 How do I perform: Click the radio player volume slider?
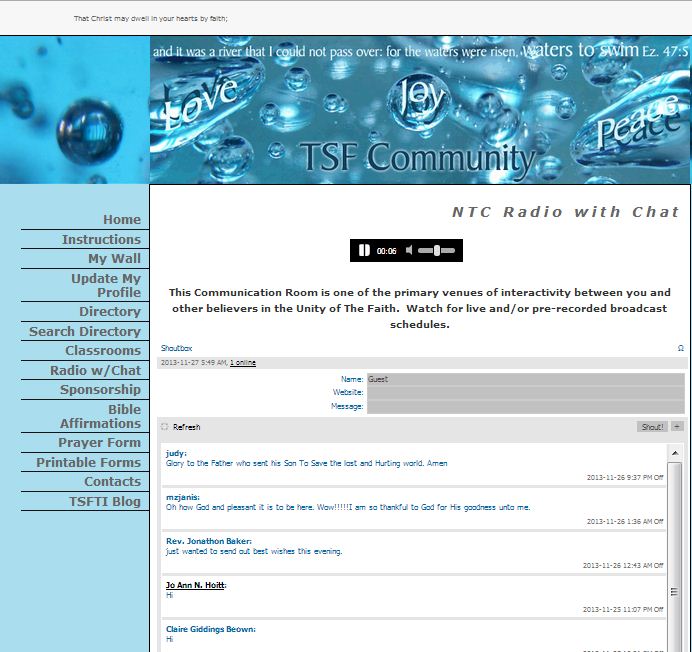[x=437, y=251]
